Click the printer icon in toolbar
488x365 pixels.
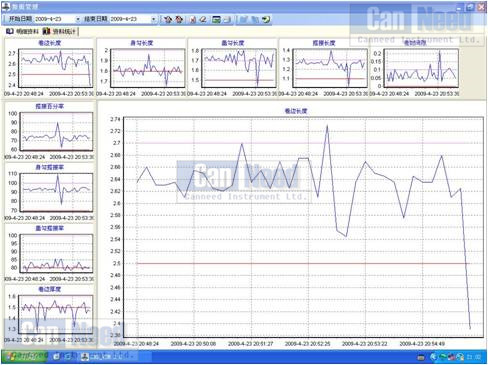(227, 19)
